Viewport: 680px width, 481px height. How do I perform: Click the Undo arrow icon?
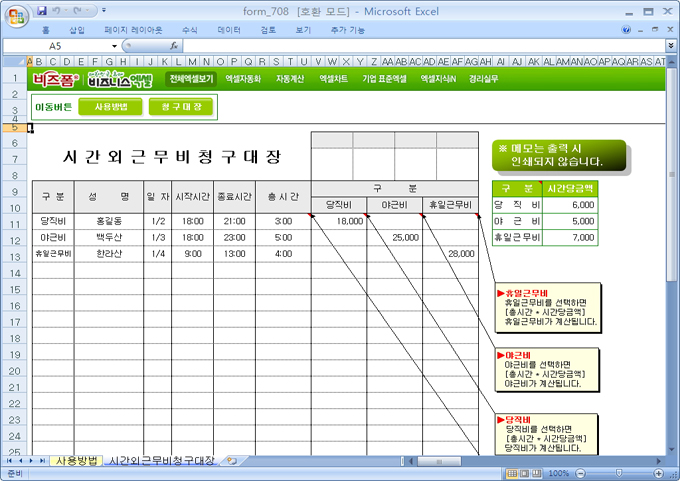pos(58,10)
